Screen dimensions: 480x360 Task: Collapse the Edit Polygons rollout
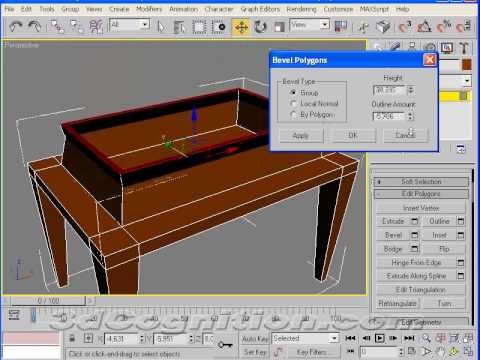(421, 194)
